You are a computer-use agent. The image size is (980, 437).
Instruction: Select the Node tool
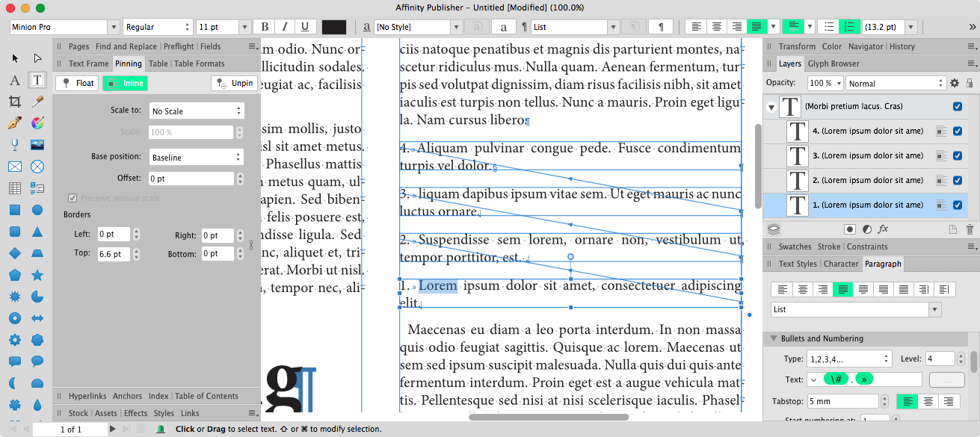coord(37,58)
